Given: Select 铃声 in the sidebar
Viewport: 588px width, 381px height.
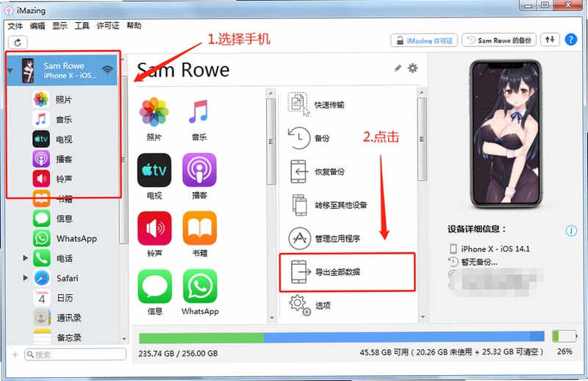Looking at the screenshot, I should [63, 179].
